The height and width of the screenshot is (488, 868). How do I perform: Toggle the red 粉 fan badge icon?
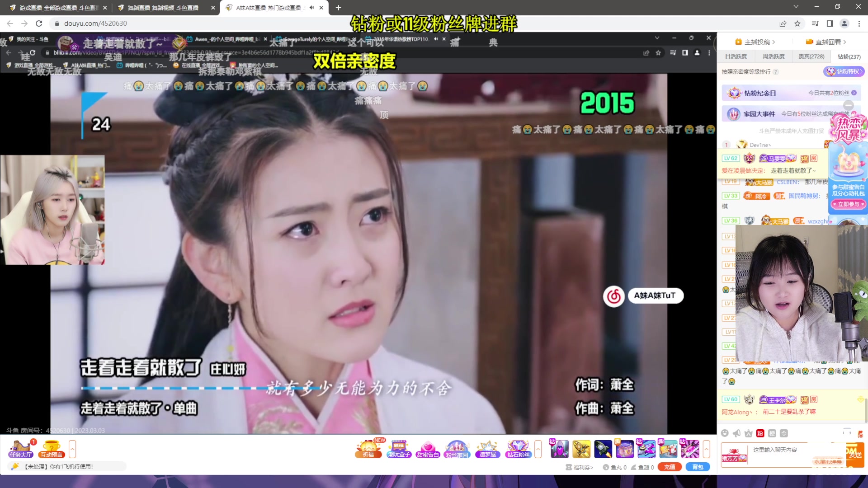(x=760, y=433)
